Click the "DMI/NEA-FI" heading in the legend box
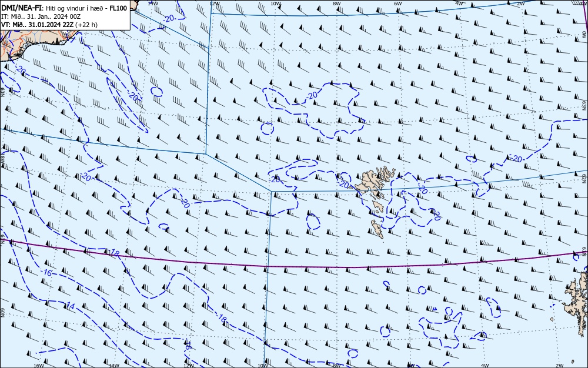This screenshot has width=588, height=368. tap(21, 8)
